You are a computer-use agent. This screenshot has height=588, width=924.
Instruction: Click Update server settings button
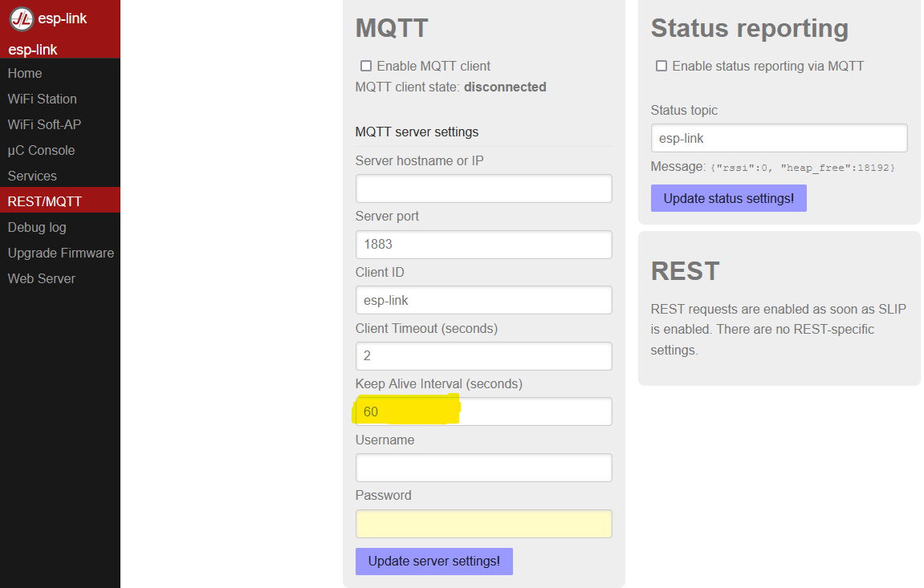tap(434, 562)
